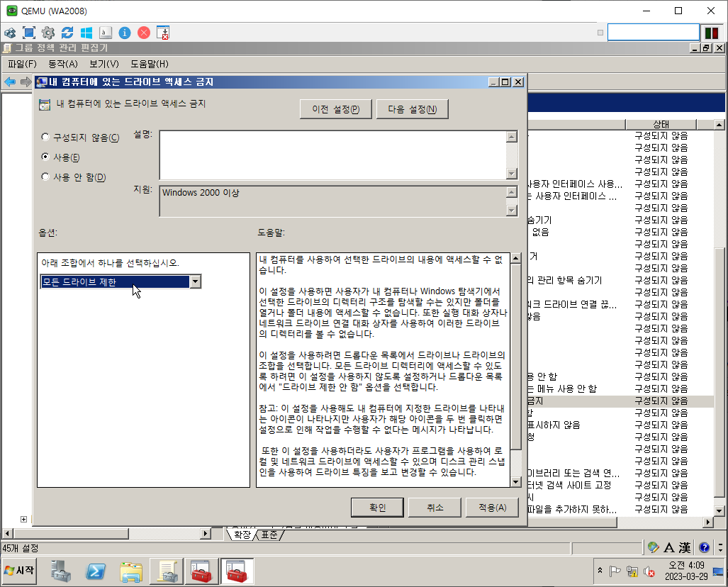Click the Action Center flag tray icon
The image size is (728, 587).
[615, 571]
